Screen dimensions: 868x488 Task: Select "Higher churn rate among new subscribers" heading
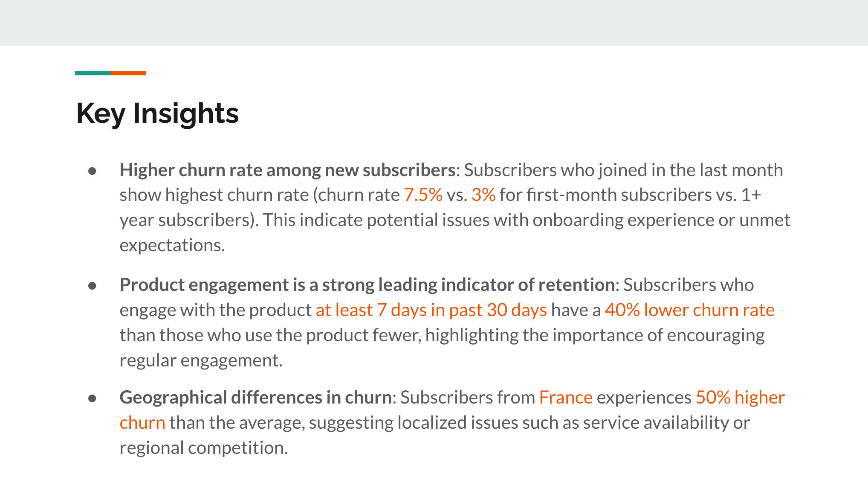[287, 170]
